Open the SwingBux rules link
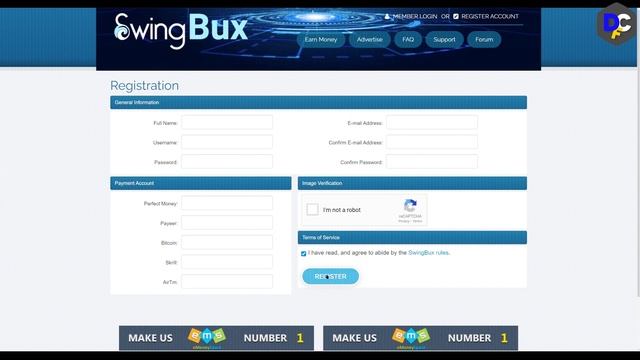 [x=428, y=253]
